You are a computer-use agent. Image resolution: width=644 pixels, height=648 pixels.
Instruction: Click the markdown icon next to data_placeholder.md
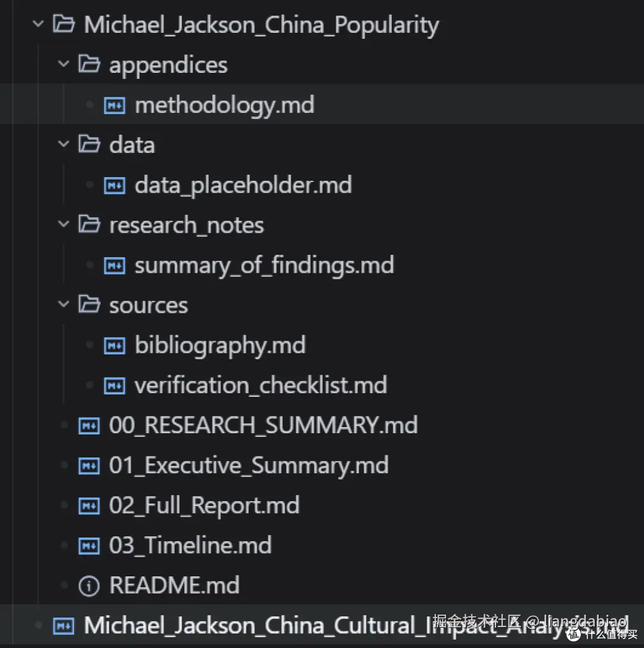pyautogui.click(x=114, y=185)
